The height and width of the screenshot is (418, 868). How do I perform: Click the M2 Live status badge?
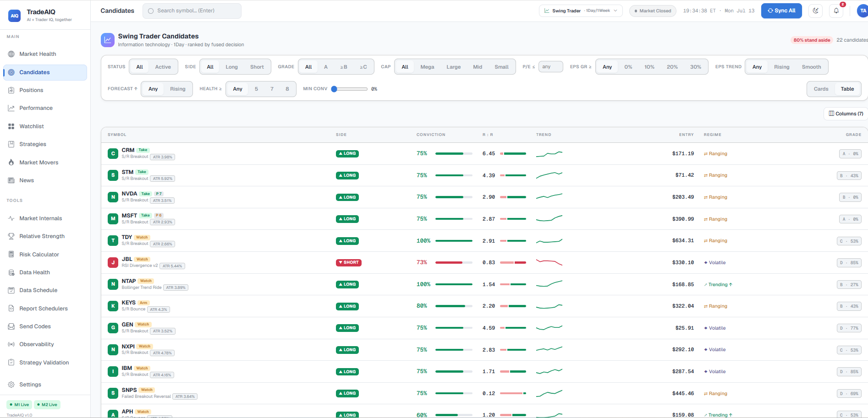click(47, 405)
